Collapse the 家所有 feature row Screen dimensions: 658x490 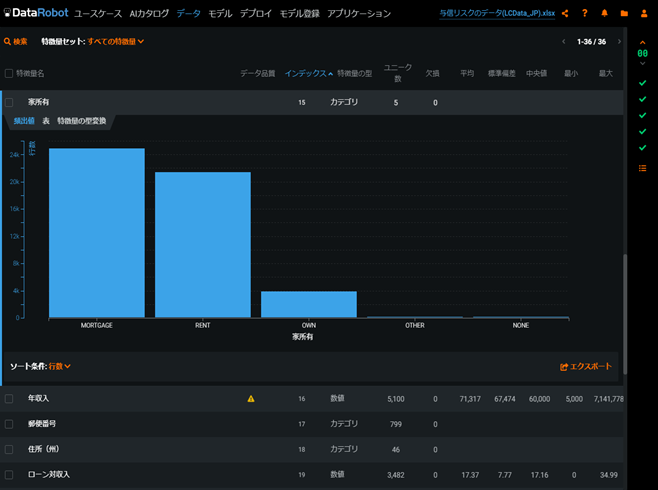click(313, 102)
